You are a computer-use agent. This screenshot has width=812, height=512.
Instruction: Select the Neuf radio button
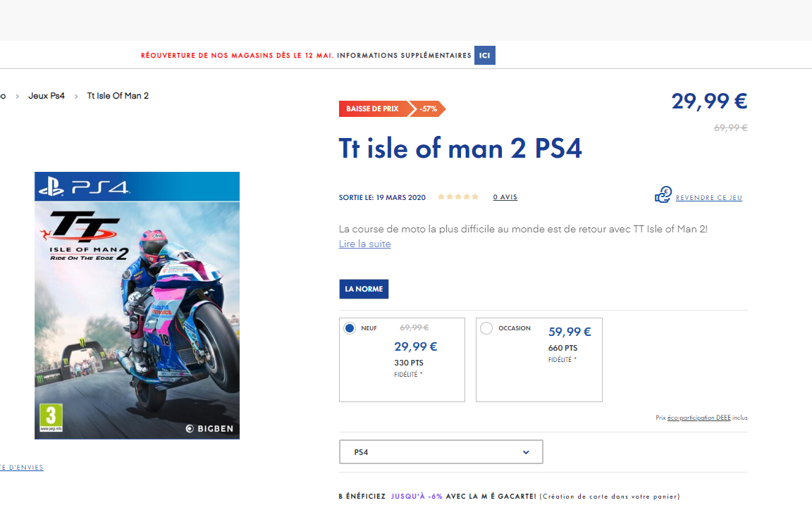350,328
